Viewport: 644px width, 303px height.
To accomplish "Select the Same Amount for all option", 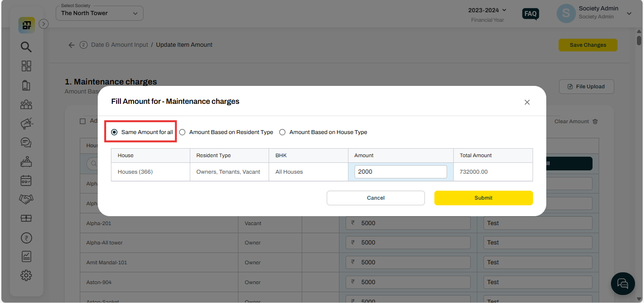I will 114,132.
